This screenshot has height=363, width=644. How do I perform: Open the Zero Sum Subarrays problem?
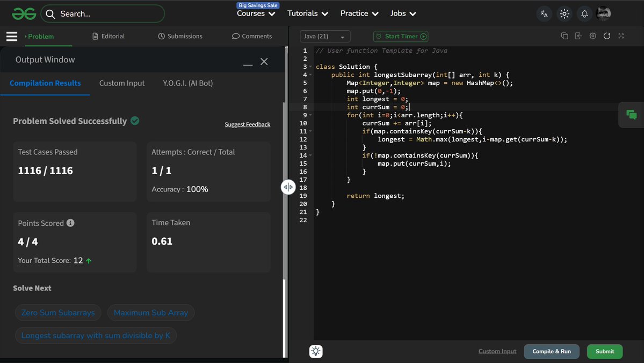point(58,312)
